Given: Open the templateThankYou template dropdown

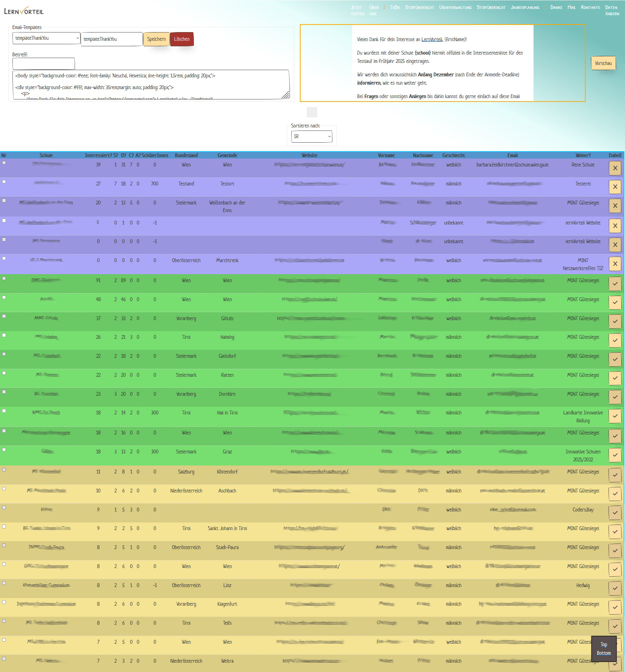Looking at the screenshot, I should [46, 38].
